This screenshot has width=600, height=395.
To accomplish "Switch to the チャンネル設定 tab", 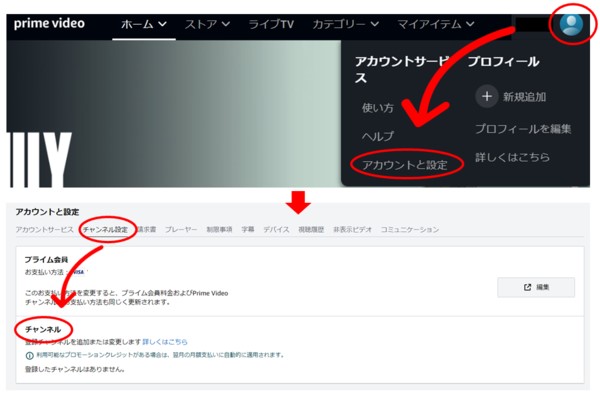I will [105, 229].
